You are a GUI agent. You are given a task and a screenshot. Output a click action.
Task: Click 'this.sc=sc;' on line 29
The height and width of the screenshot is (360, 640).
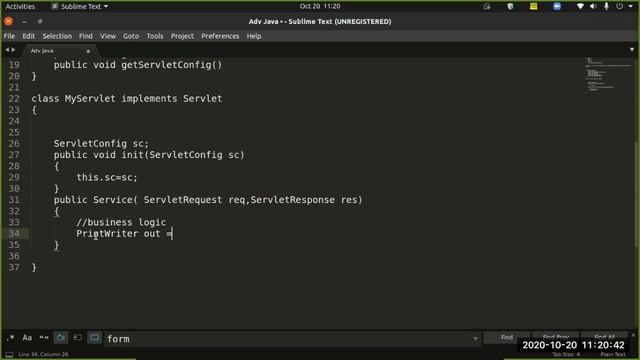[x=107, y=177]
